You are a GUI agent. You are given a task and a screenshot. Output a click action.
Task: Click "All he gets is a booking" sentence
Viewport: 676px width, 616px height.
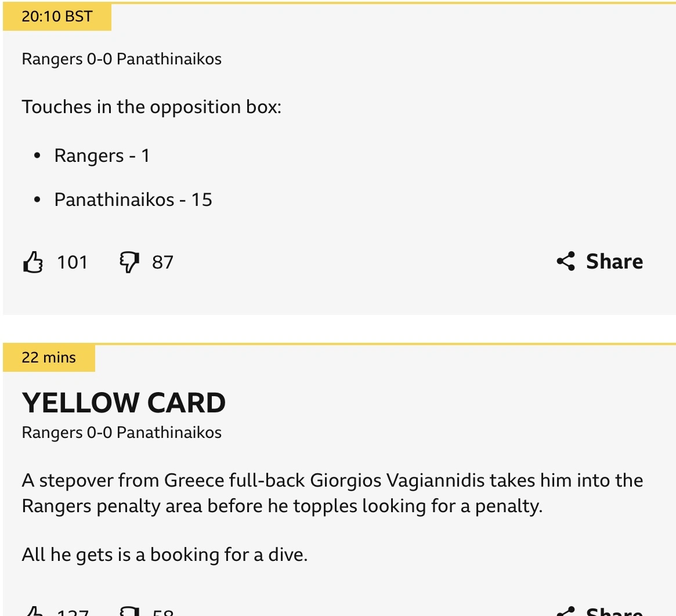tap(164, 555)
